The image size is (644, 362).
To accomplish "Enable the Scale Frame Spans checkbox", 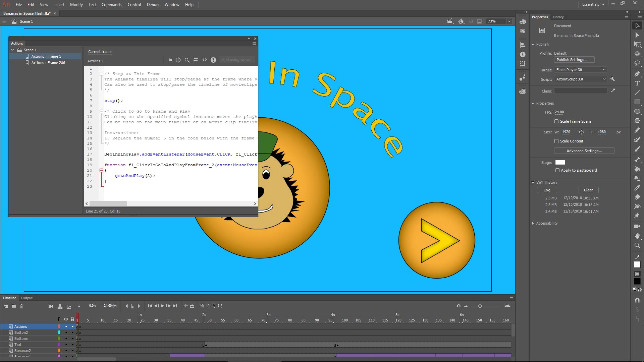I will tap(556, 121).
